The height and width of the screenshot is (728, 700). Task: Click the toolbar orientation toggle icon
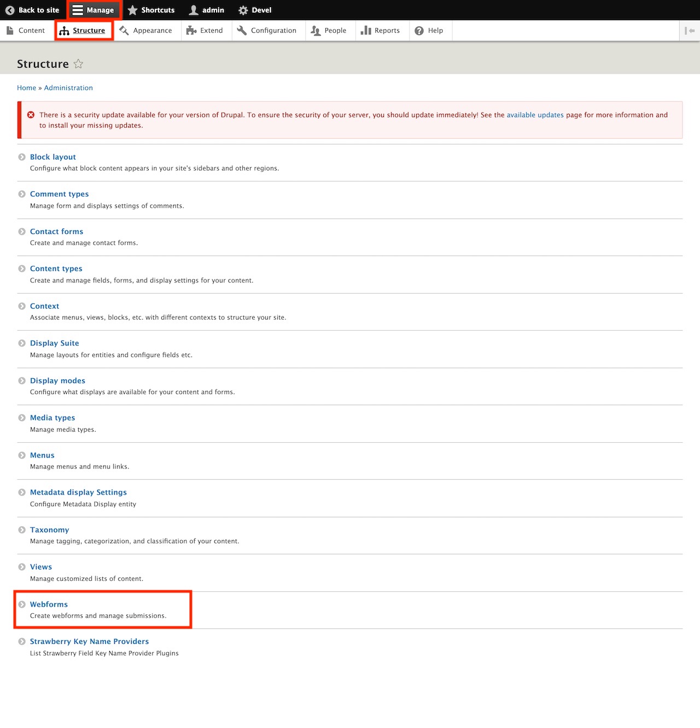click(690, 31)
